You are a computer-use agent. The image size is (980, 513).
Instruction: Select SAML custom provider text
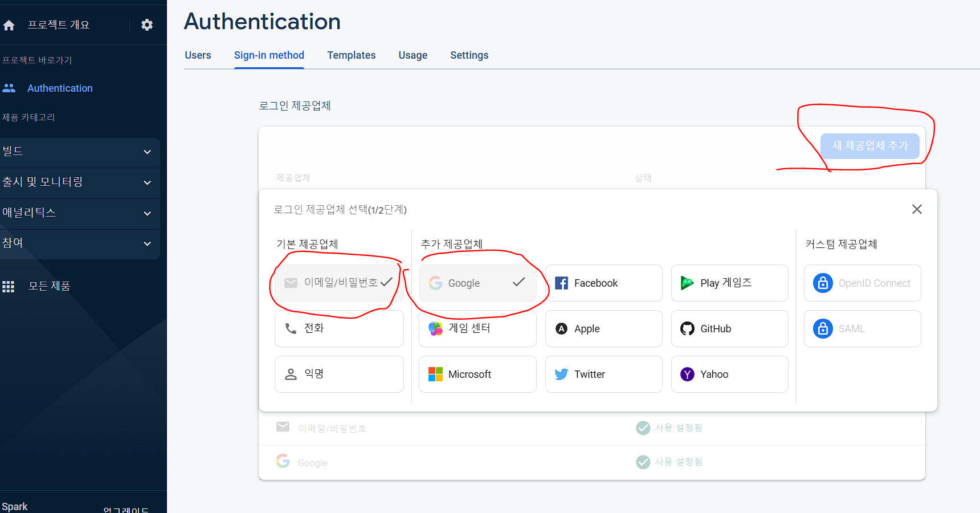click(851, 329)
